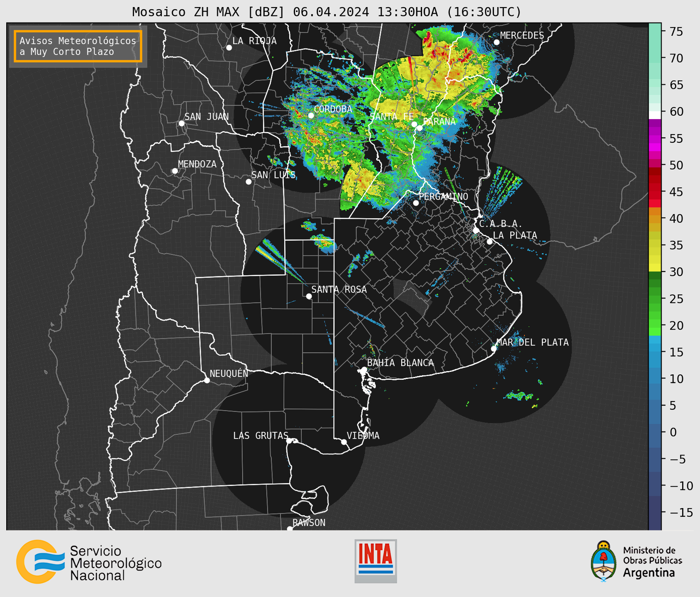Select the NEUQUÉN city marker
This screenshot has height=597, width=700.
[x=207, y=380]
